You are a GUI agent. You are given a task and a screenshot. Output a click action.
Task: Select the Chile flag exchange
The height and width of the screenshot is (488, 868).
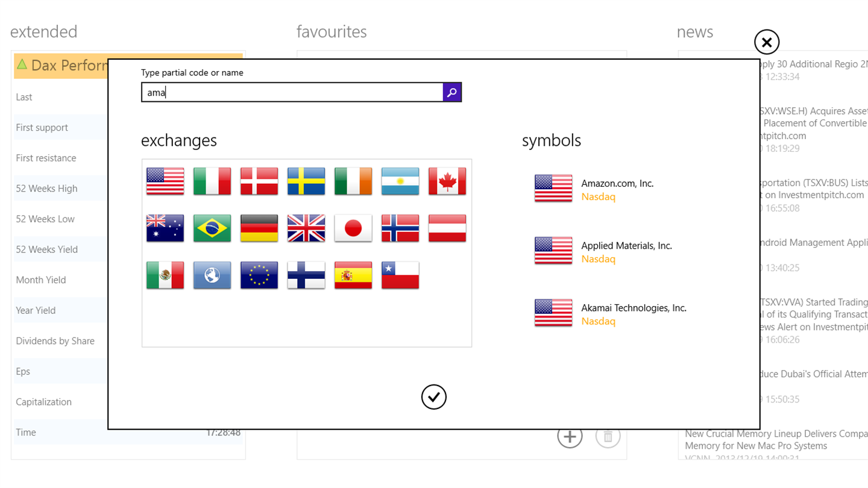[400, 275]
